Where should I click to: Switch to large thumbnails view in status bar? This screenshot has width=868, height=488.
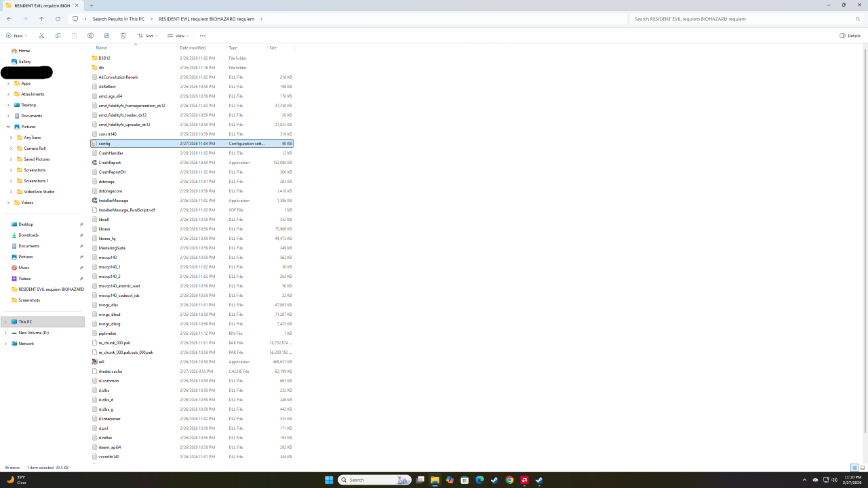863,468
